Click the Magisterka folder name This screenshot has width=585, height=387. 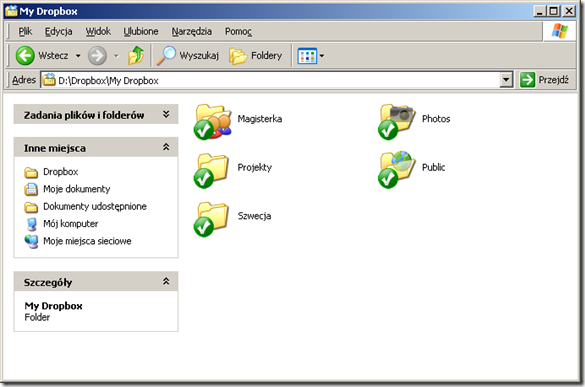260,119
